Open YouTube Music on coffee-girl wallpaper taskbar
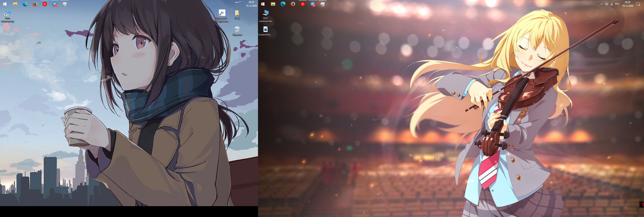This screenshot has height=217, width=644. [x=45, y=4]
